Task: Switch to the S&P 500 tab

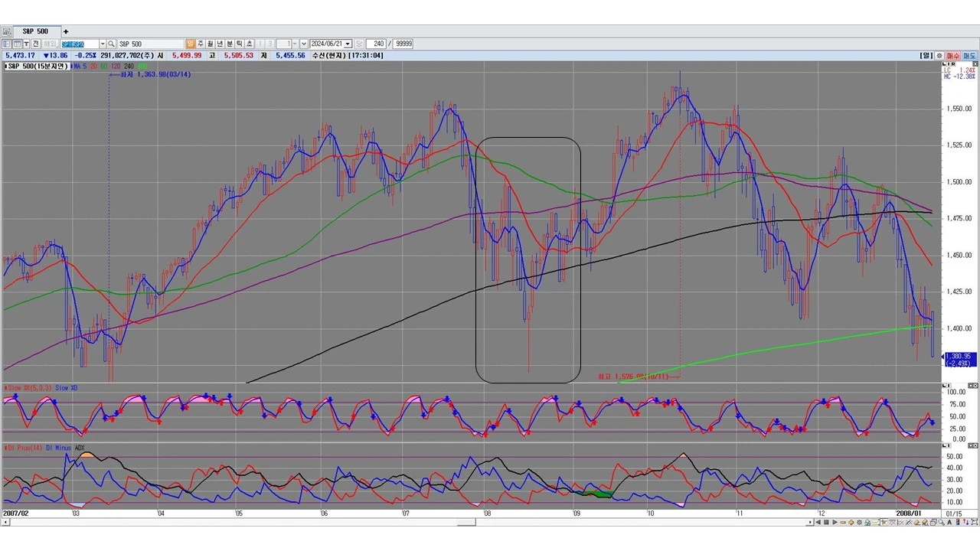Action: (36, 31)
